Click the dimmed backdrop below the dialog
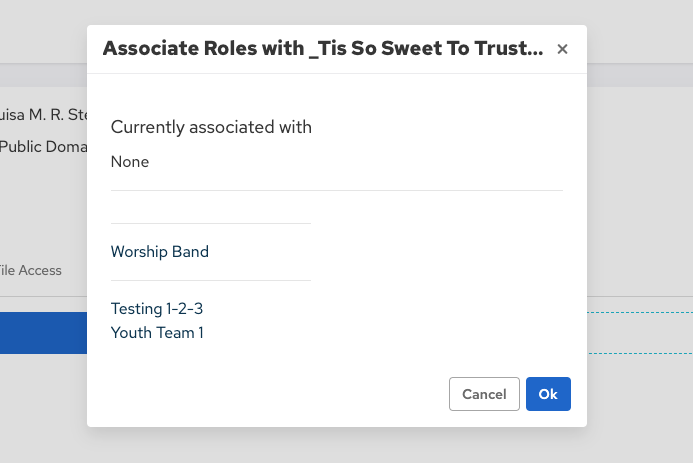This screenshot has height=463, width=693. (340, 445)
